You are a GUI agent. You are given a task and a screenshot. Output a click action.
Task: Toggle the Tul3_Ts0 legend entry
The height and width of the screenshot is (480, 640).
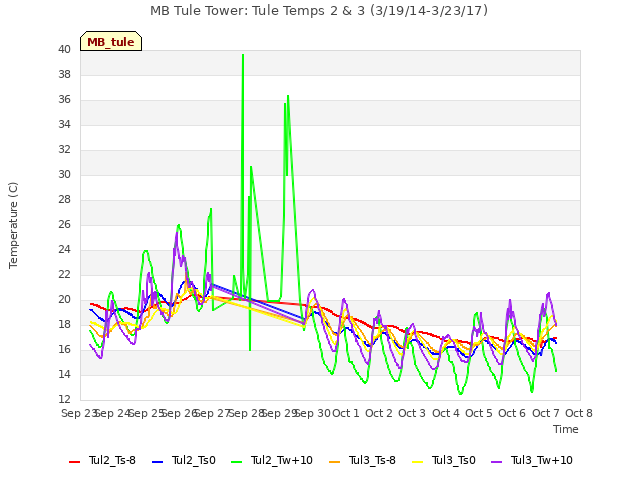444,460
